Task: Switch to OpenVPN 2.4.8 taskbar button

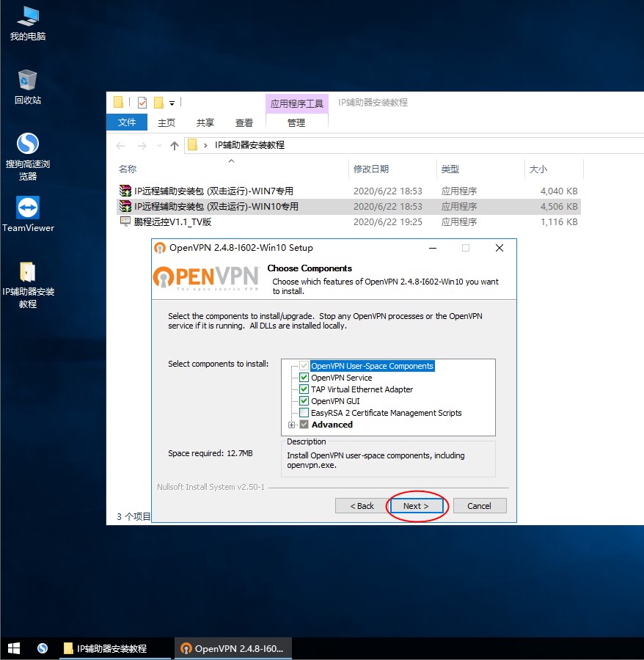Action: pos(233,648)
